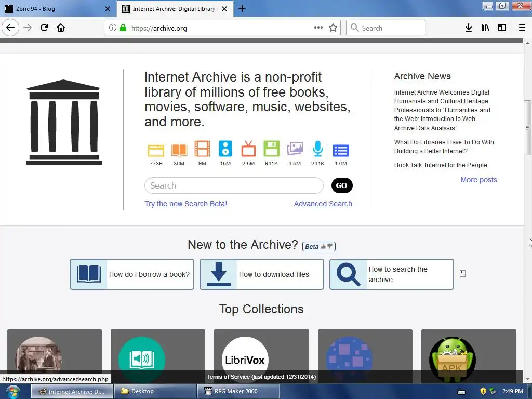Click small icon right of the help cards
The height and width of the screenshot is (399, 532).
tap(462, 273)
